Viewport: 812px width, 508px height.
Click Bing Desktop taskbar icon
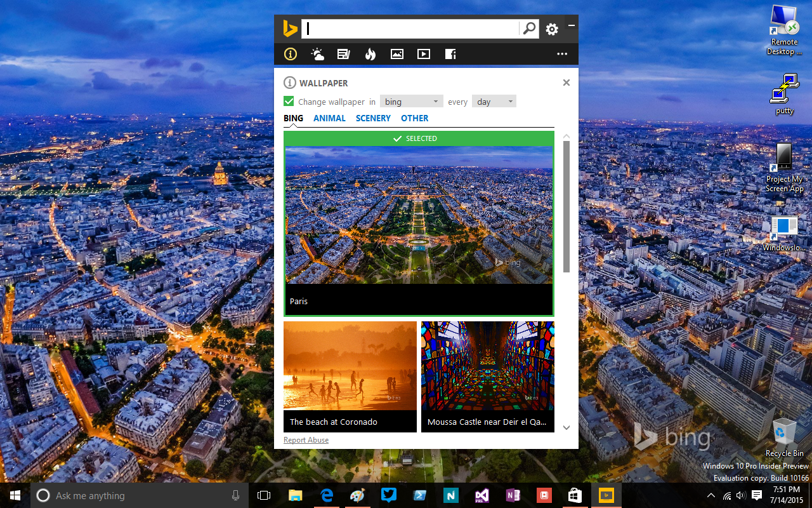click(x=606, y=495)
